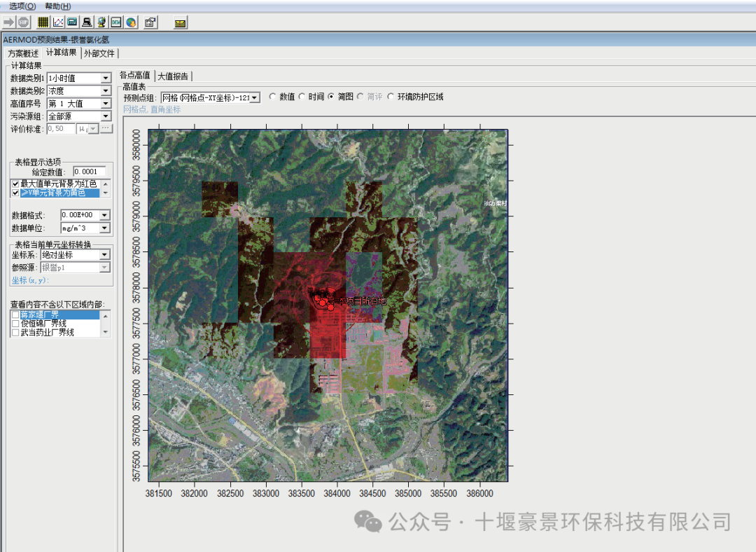Open the line chart toolbar icon
Image resolution: width=756 pixels, height=552 pixels.
(58, 22)
